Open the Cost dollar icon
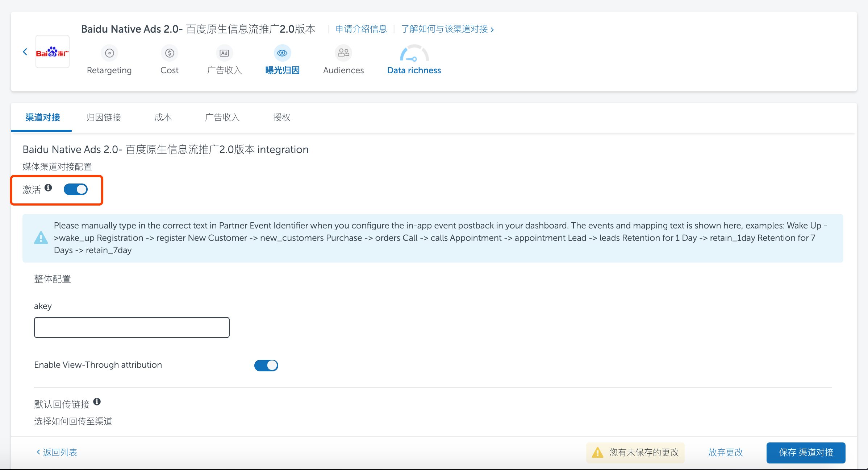 point(170,53)
